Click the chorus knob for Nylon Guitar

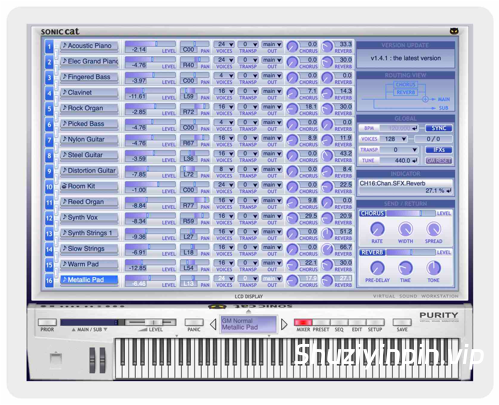pyautogui.click(x=292, y=140)
